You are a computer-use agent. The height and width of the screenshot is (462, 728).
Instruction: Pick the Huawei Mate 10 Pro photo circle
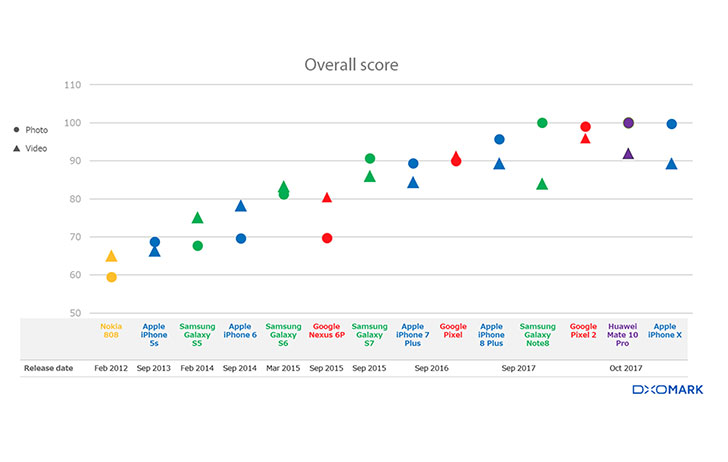[628, 123]
